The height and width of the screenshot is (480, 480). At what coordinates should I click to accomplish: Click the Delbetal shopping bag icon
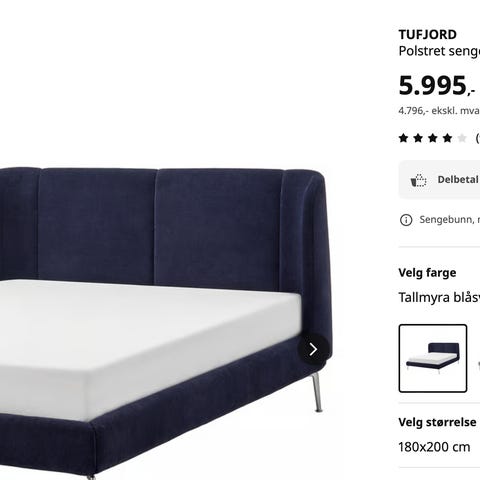click(418, 180)
